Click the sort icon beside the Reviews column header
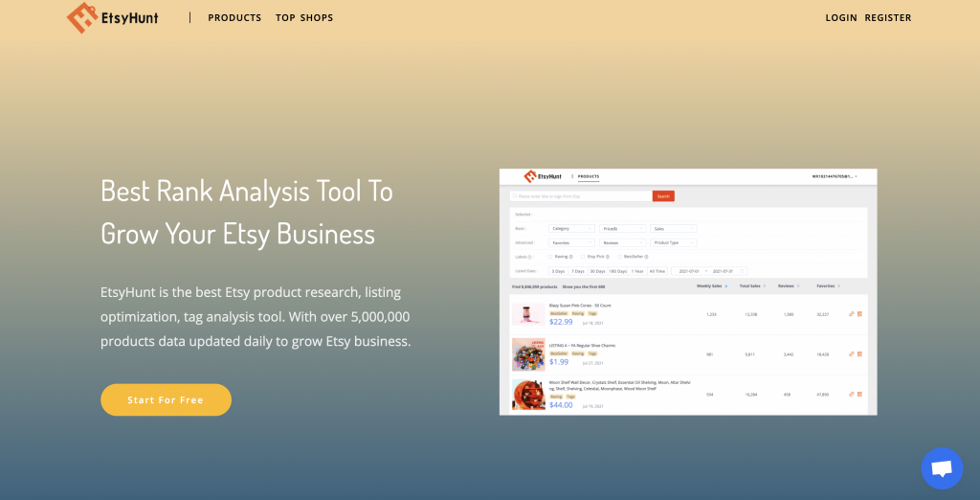Image resolution: width=980 pixels, height=500 pixels. click(x=798, y=286)
